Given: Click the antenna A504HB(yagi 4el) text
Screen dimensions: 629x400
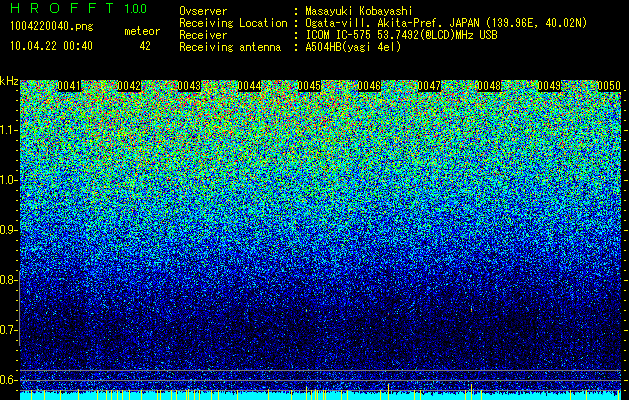Looking at the screenshot, I should coord(353,47).
